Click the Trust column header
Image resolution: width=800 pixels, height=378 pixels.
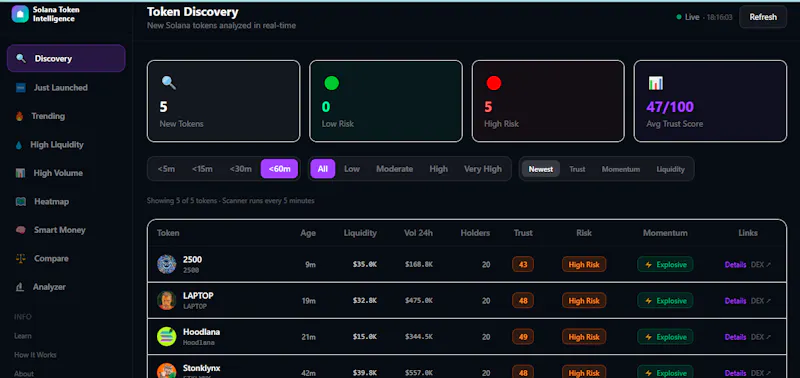[523, 233]
